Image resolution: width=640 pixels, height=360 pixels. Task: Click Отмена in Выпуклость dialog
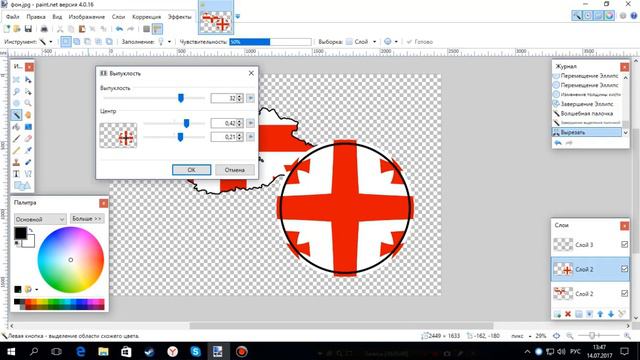pos(235,170)
